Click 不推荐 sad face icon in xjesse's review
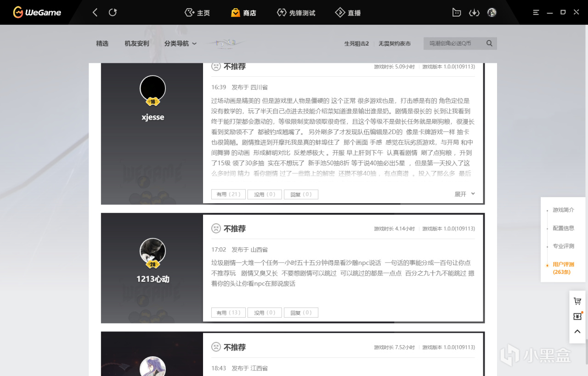The width and height of the screenshot is (588, 376). coord(216,66)
